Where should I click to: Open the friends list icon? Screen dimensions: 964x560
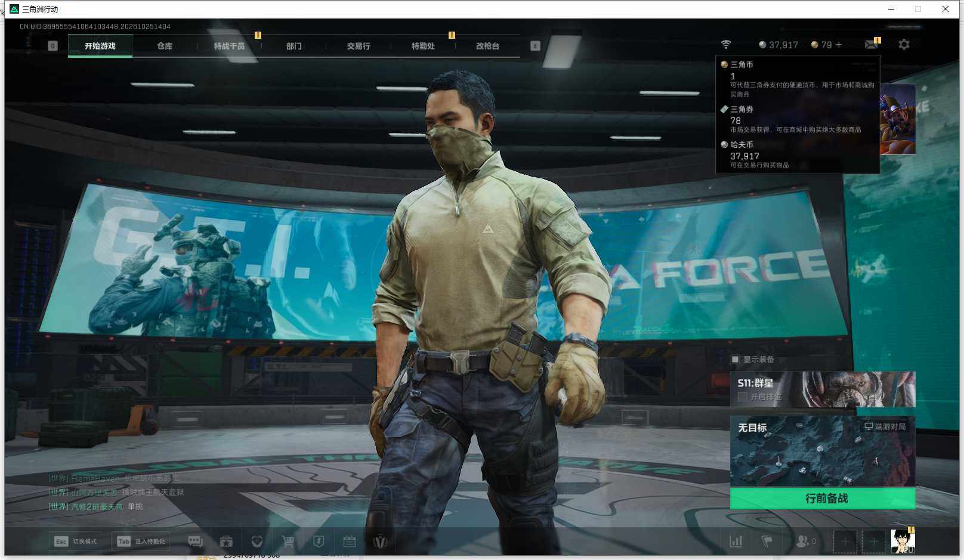point(802,542)
